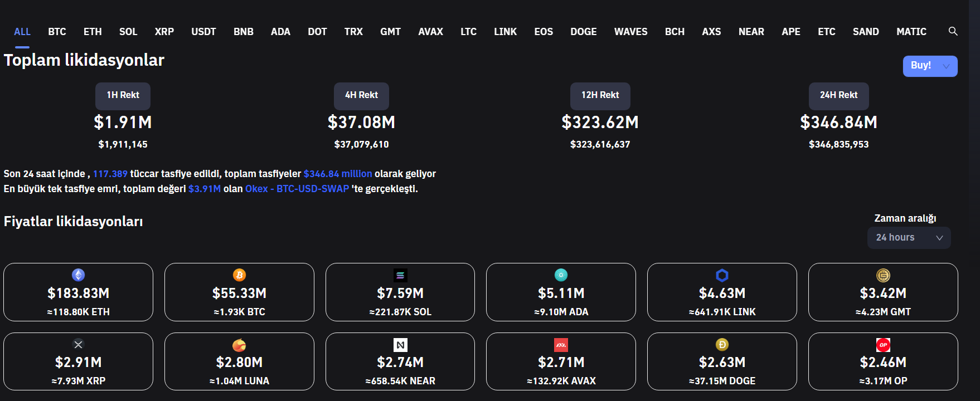The width and height of the screenshot is (980, 401).
Task: Select the MATIC tab
Action: [911, 32]
